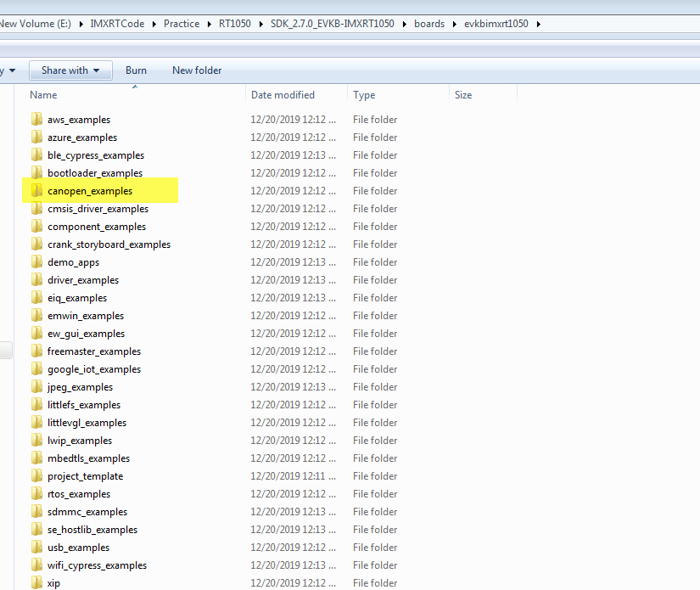Click File folder type in xip row

(x=375, y=583)
